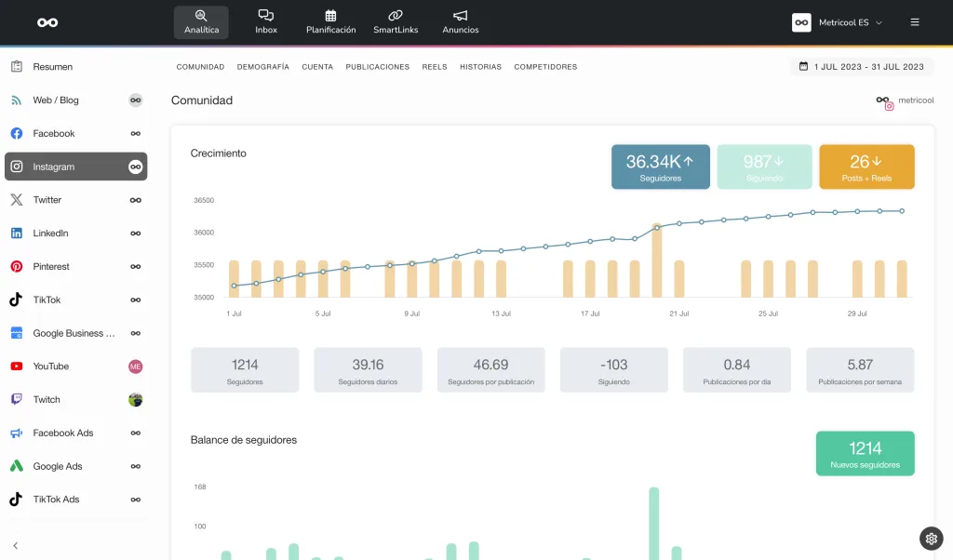953x560 pixels.
Task: Click the -103 Siguiendo stat card
Action: coord(614,370)
